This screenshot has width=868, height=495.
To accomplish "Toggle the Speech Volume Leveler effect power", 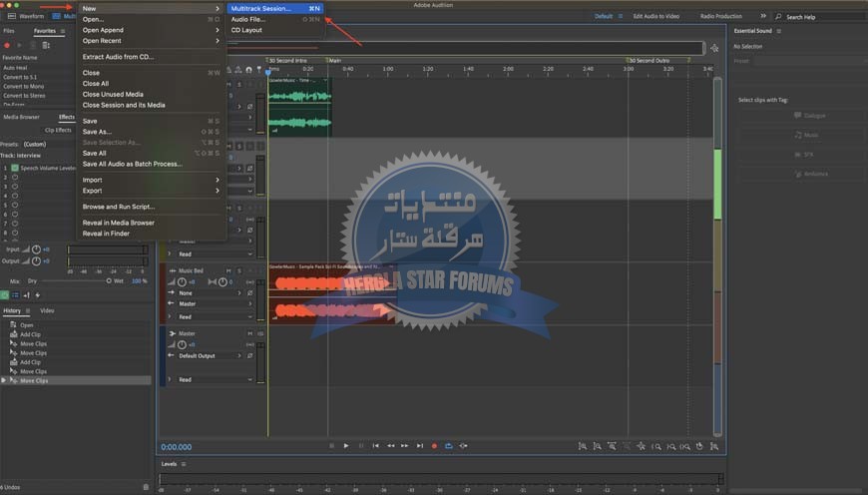I will (15, 168).
